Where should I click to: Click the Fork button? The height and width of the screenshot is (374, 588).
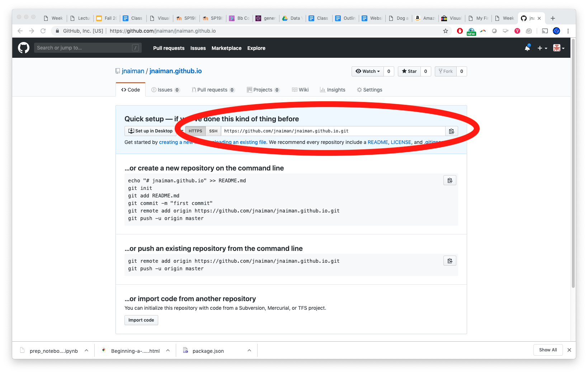tap(446, 71)
